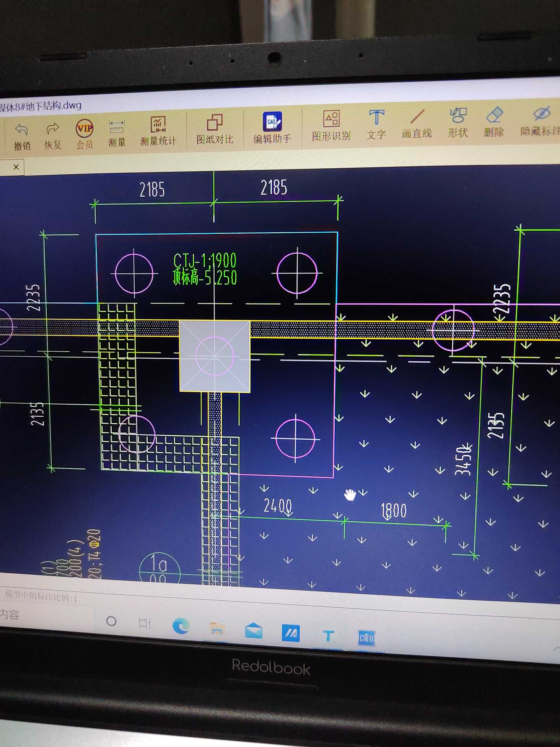Click the taskbar search box (内容)
Image resolution: width=560 pixels, height=747 pixels.
pyautogui.click(x=46, y=615)
